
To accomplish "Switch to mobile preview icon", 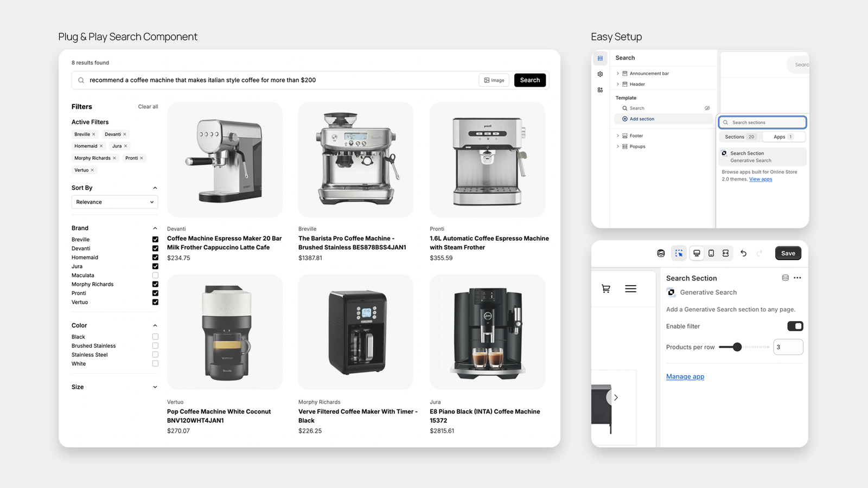I will coord(711,253).
